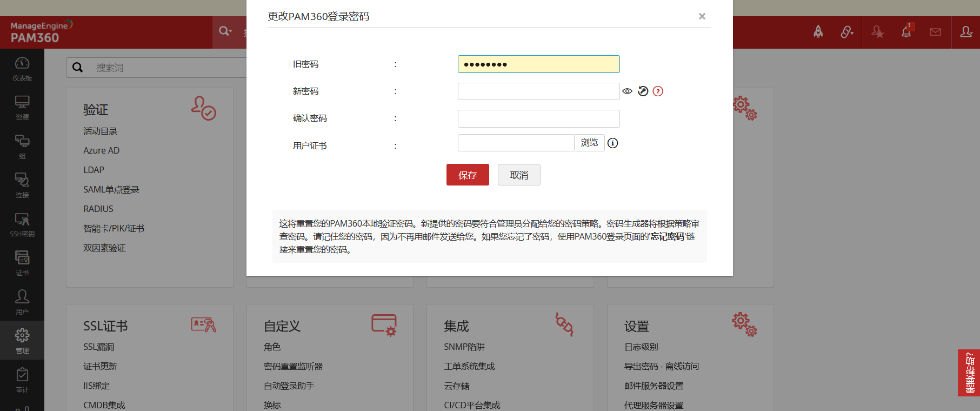The height and width of the screenshot is (411, 980).
Task: Click the info icon beside 浏览
Action: pyautogui.click(x=612, y=143)
